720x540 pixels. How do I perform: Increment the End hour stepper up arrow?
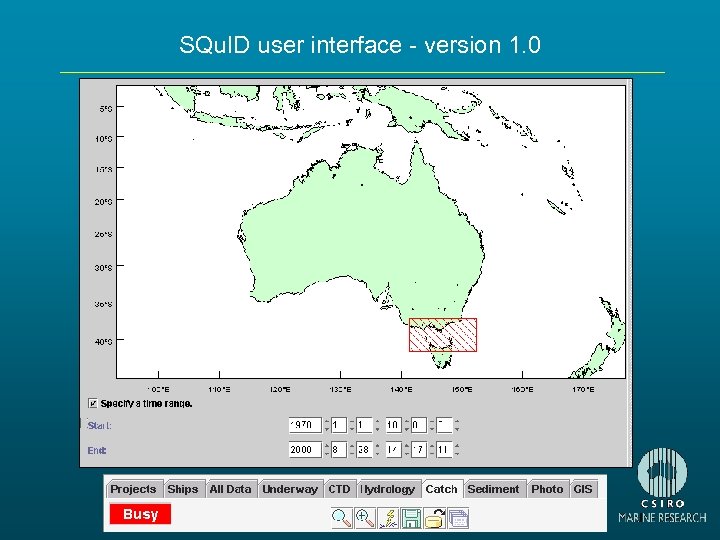point(406,445)
